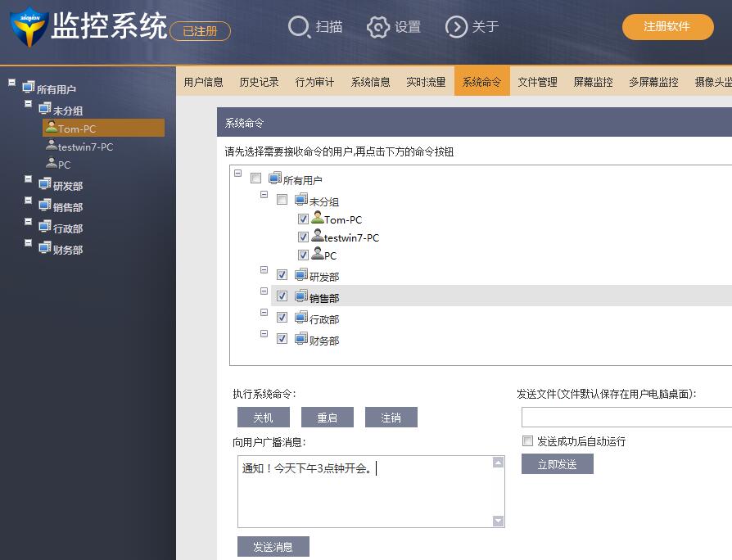The height and width of the screenshot is (560, 732).
Task: Select Tom-PC user icon in sidebar
Action: tap(52, 128)
